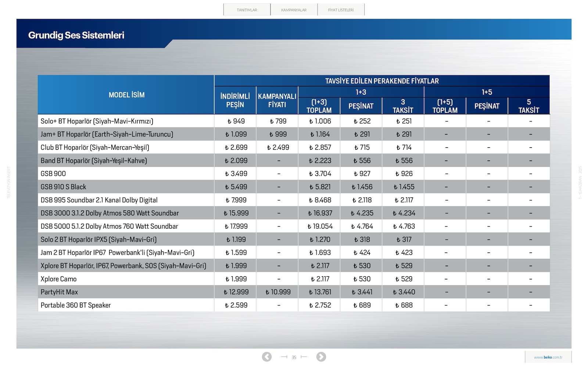
Task: Click the KAMPANYALI FİYATI column header
Action: (277, 100)
